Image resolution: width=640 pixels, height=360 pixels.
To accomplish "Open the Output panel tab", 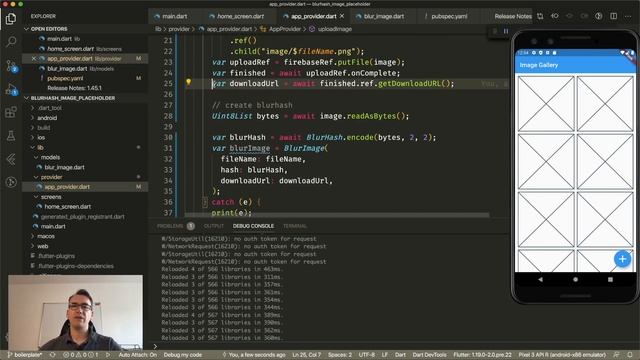I will [x=213, y=226].
